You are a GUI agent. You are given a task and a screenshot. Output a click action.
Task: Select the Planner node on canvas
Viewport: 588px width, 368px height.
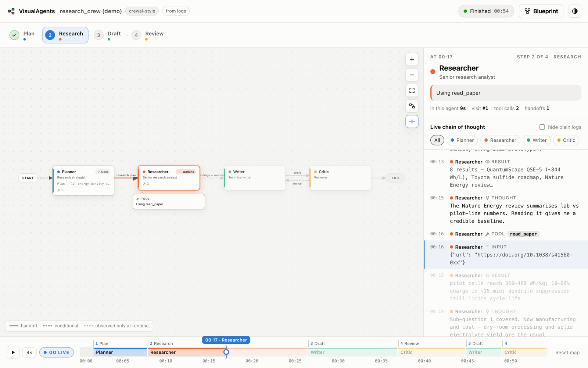tap(83, 180)
